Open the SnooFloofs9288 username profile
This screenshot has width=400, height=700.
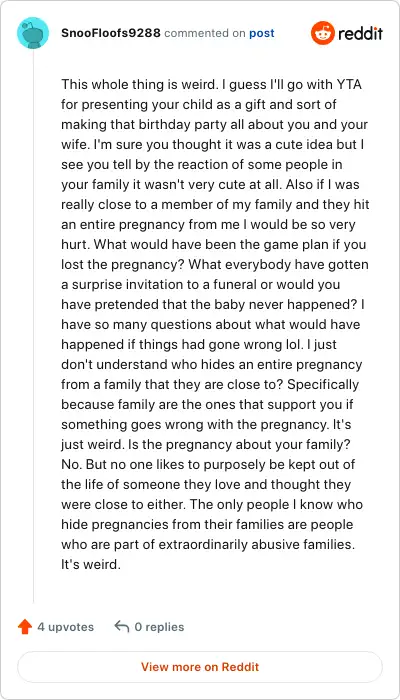click(111, 33)
